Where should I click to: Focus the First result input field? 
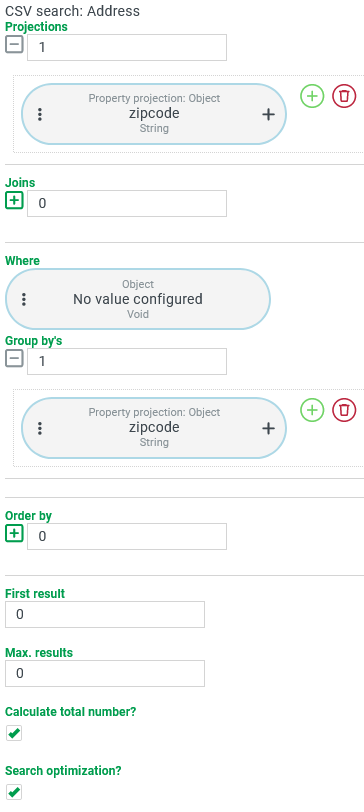(105, 614)
